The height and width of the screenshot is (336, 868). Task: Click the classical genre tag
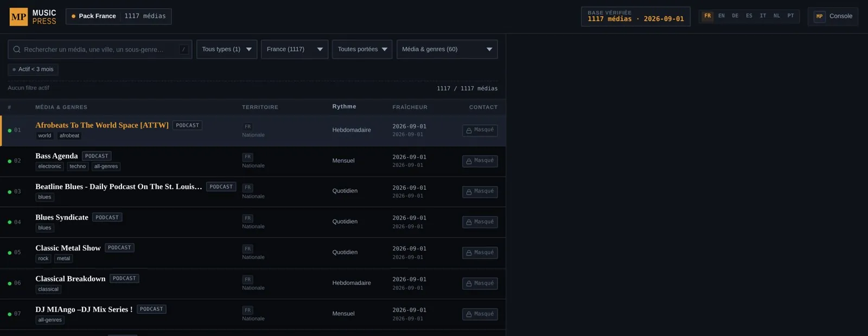point(48,289)
